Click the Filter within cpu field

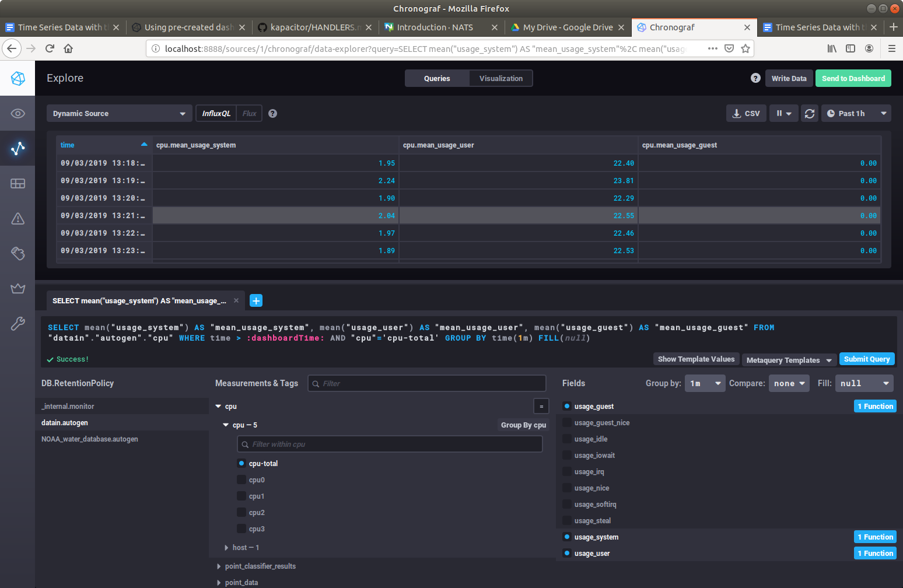(x=390, y=444)
